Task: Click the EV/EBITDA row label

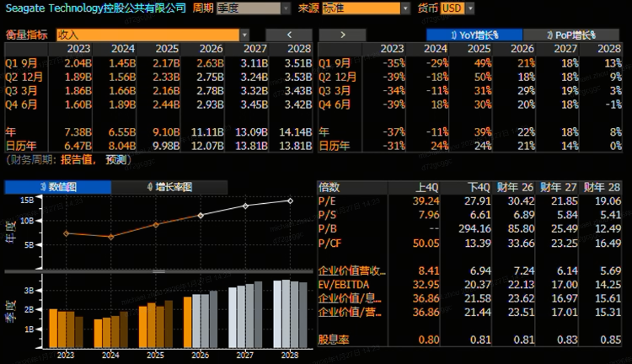Action: [x=345, y=285]
